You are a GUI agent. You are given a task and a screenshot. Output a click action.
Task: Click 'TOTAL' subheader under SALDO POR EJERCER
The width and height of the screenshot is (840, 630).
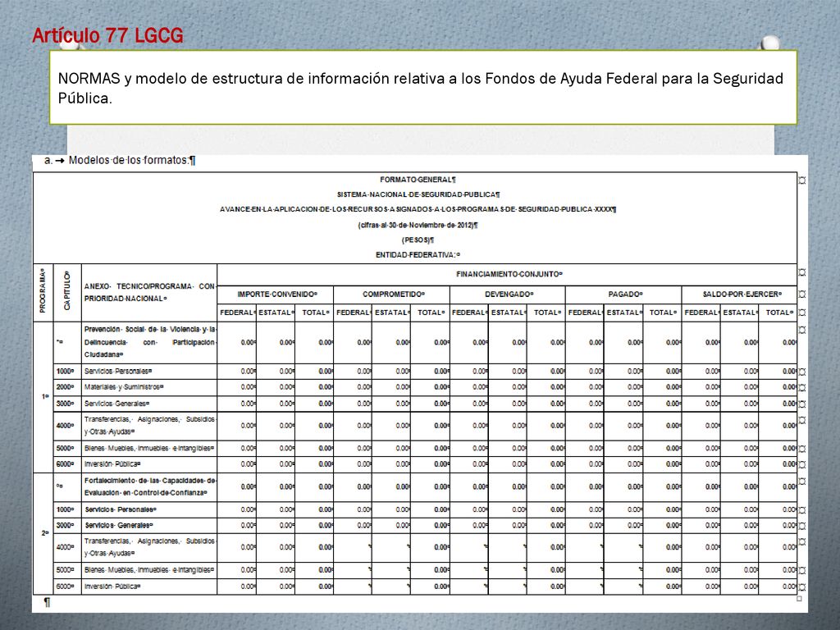(x=779, y=313)
